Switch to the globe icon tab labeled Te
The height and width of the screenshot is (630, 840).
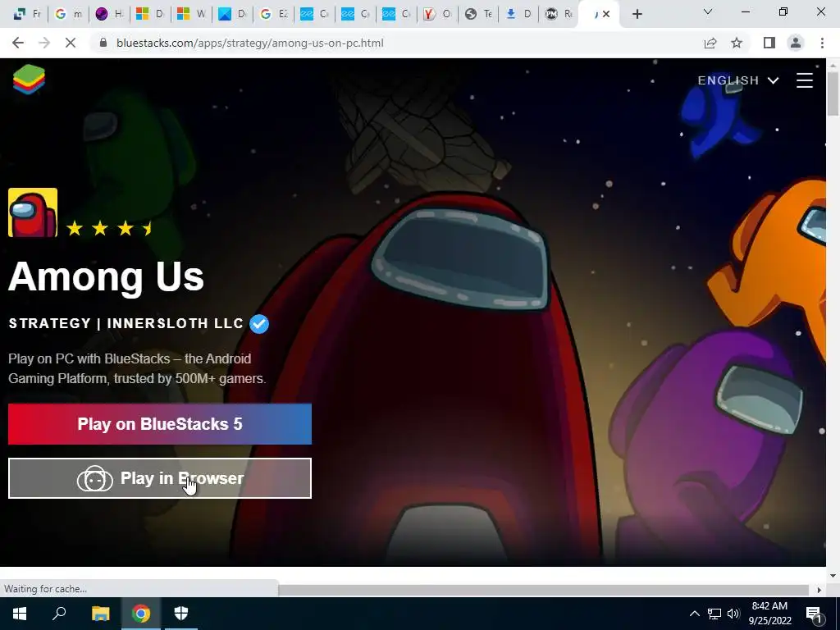click(478, 14)
